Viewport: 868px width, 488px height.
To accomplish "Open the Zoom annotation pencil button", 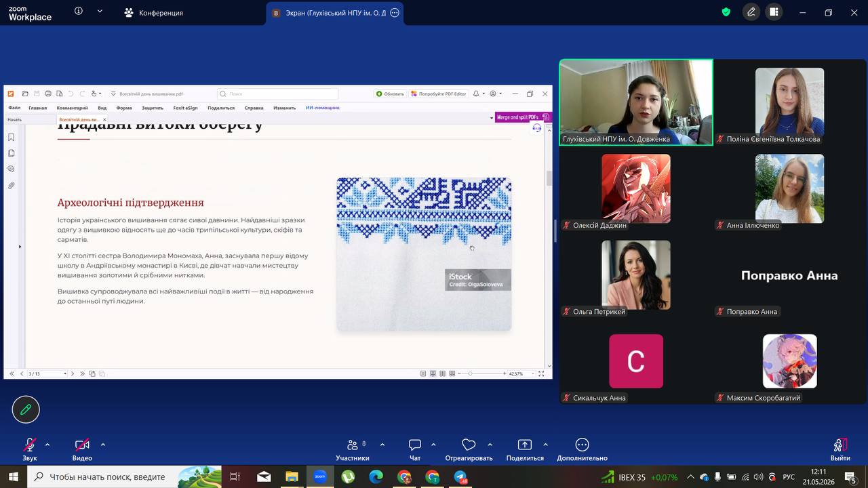I will click(x=751, y=12).
